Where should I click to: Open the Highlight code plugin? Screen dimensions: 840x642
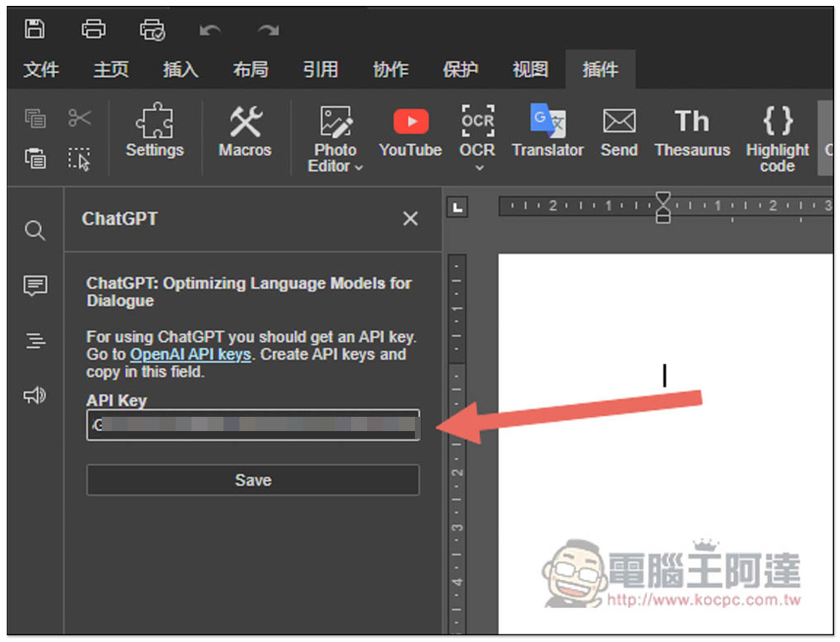777,139
